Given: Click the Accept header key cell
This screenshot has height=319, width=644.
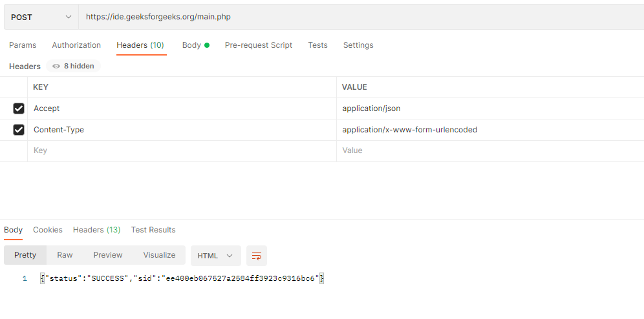Looking at the screenshot, I should pos(182,108).
